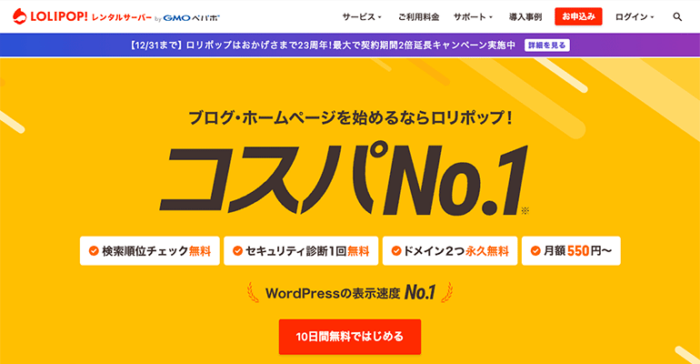Expand the サポート dropdown menu
The height and width of the screenshot is (364, 700).
[x=473, y=17]
